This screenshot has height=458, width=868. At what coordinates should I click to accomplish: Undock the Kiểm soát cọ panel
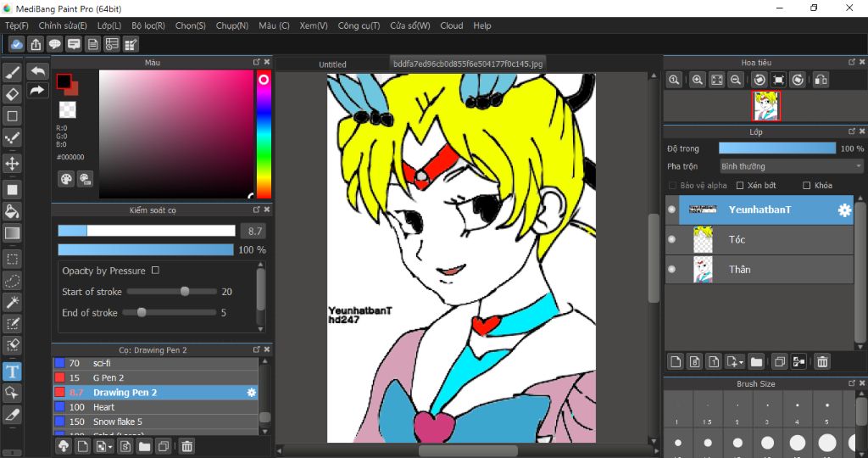coord(256,209)
